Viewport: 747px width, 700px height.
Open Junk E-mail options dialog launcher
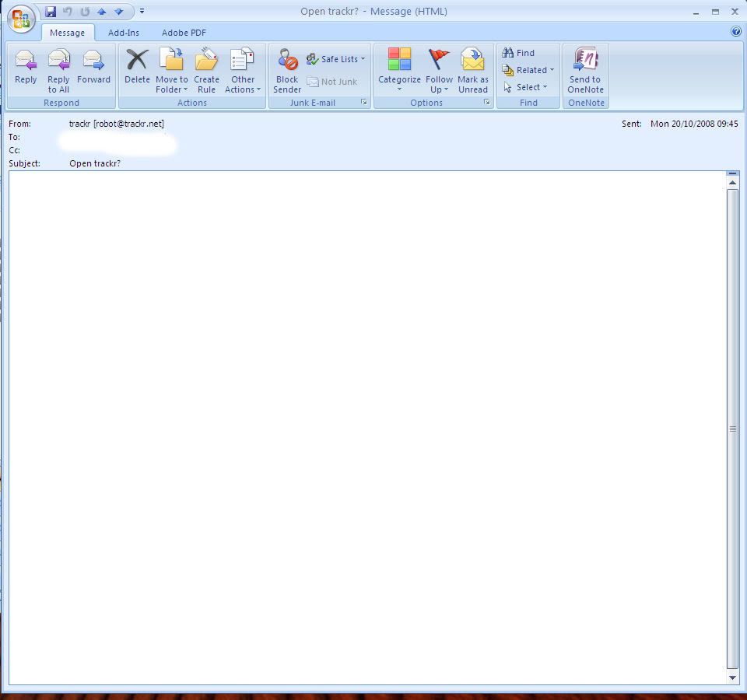point(364,102)
